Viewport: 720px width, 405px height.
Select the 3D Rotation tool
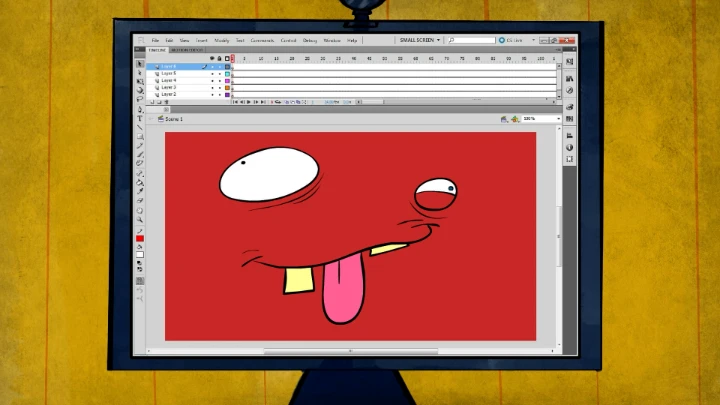click(140, 90)
